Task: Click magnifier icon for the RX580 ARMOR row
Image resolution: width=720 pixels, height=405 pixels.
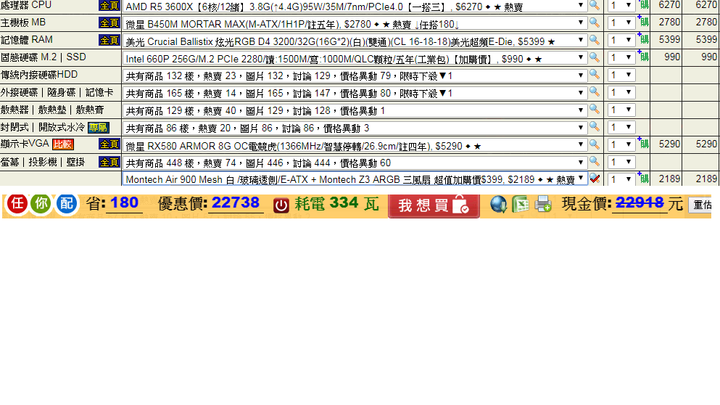Action: coord(594,144)
